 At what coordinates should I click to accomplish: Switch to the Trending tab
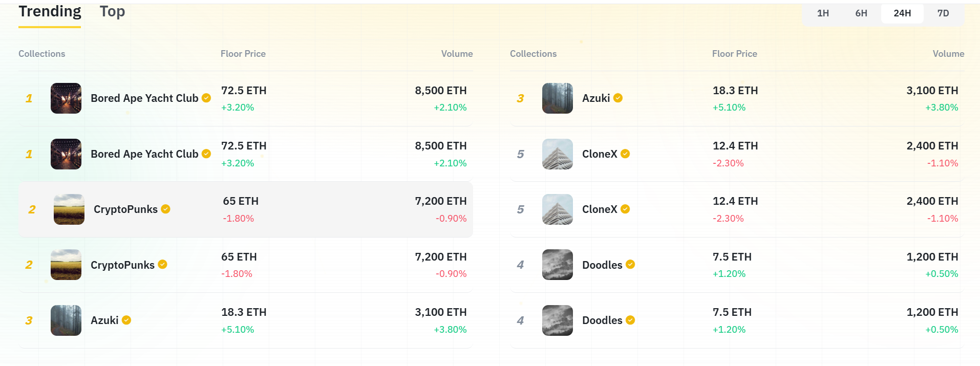pos(50,12)
